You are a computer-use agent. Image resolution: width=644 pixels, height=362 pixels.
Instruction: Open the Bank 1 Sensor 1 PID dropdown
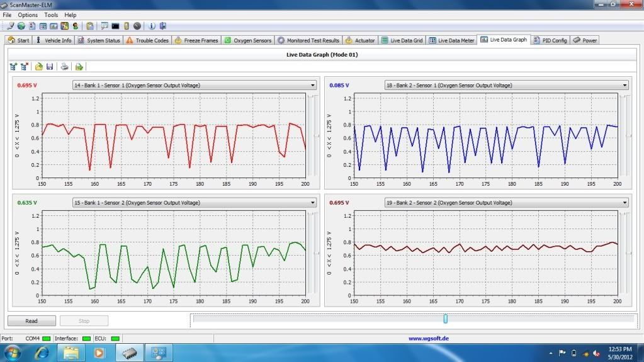[x=195, y=85]
